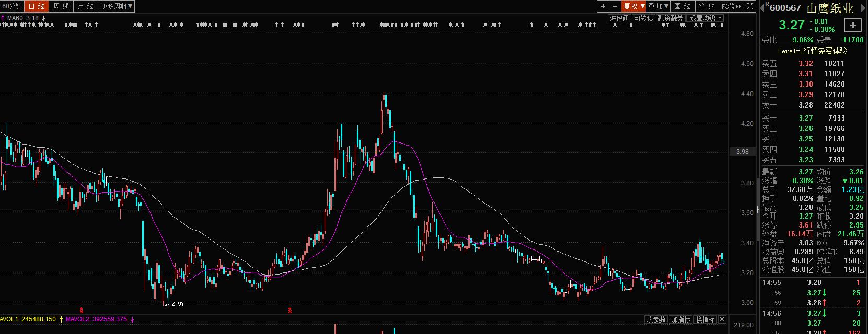Image resolution: width=868 pixels, height=334 pixels.
Task: Click first red S marker on chart
Action: 81,311
